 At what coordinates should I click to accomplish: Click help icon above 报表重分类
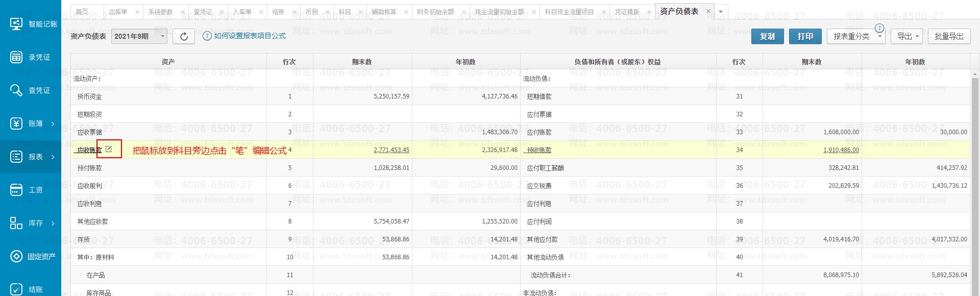879,28
